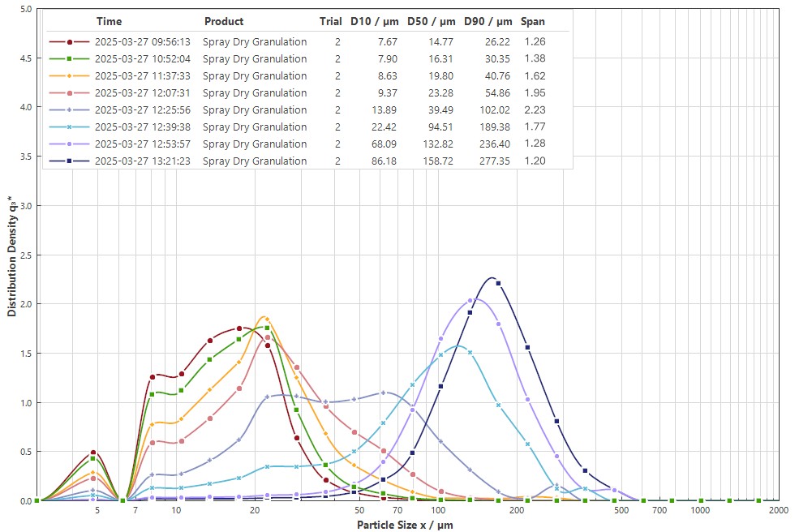Select the D50 / µm column header

(432, 22)
